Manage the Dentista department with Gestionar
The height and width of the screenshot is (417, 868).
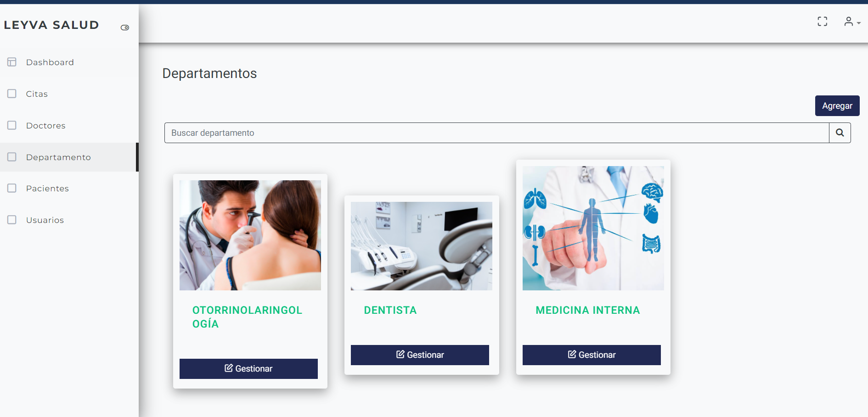420,355
